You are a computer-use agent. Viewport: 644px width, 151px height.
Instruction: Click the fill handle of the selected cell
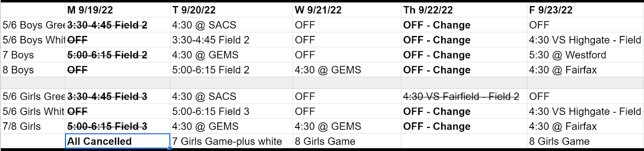[170, 149]
